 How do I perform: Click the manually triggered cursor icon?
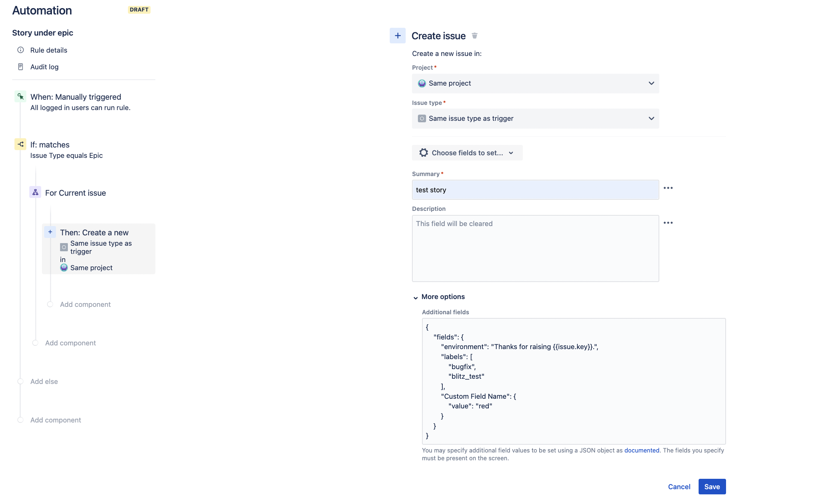pyautogui.click(x=20, y=96)
